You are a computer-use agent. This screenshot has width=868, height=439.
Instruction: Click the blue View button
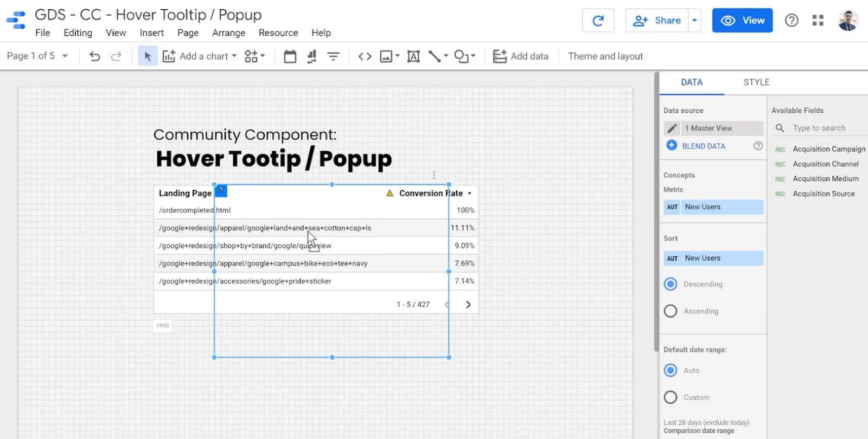(742, 21)
